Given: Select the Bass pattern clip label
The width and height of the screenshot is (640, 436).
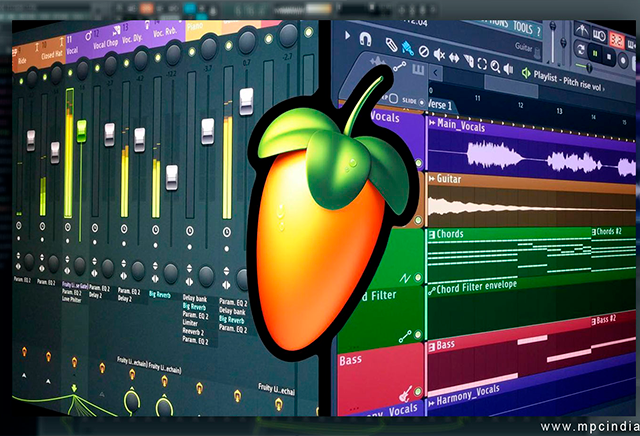Looking at the screenshot, I should pyautogui.click(x=445, y=345).
